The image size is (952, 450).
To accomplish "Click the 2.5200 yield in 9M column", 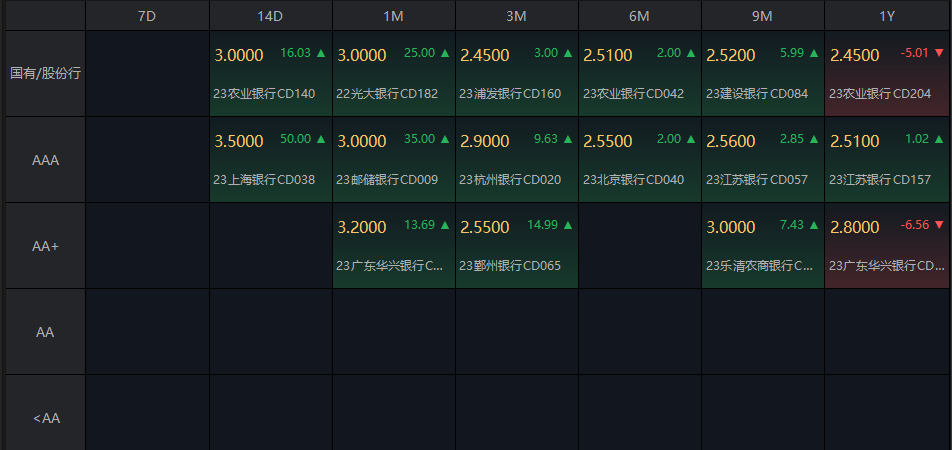I will [731, 55].
